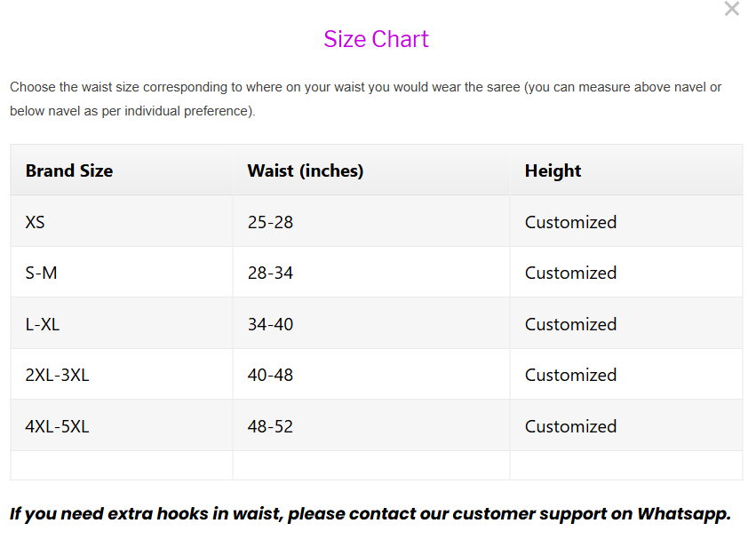
Task: Click the extra hooks Whatsapp support note
Action: click(x=370, y=513)
